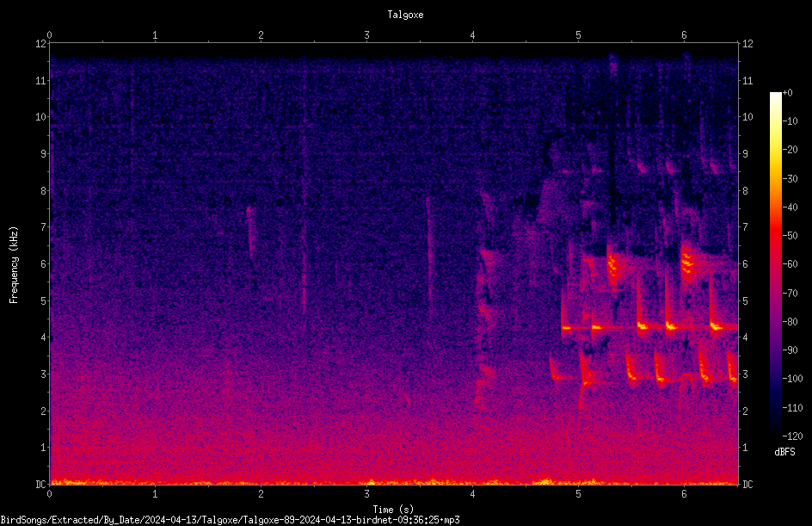Viewport: 812px width, 526px height.
Task: Click the -100 label on the dBFS scale
Action: coord(792,378)
